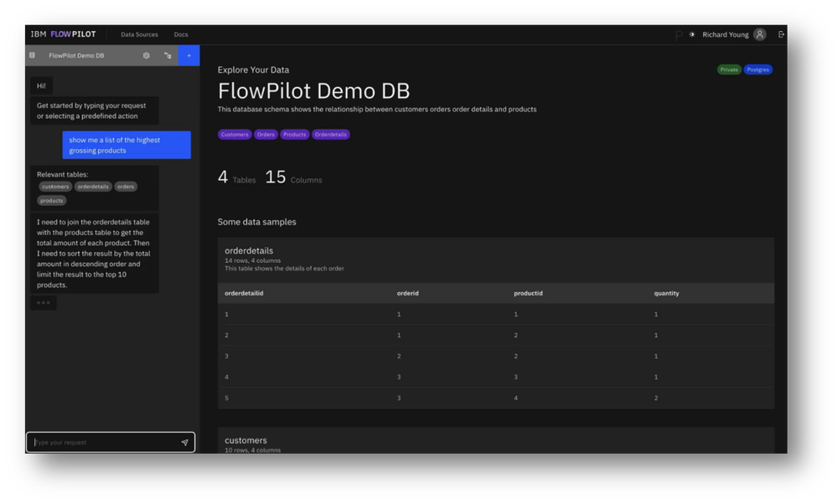
Task: Select the Orderdetails table tag
Action: click(331, 135)
